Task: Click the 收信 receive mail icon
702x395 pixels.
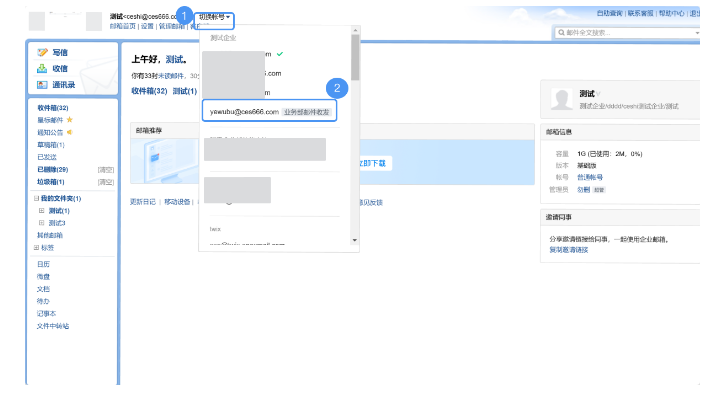Action: click(42, 69)
